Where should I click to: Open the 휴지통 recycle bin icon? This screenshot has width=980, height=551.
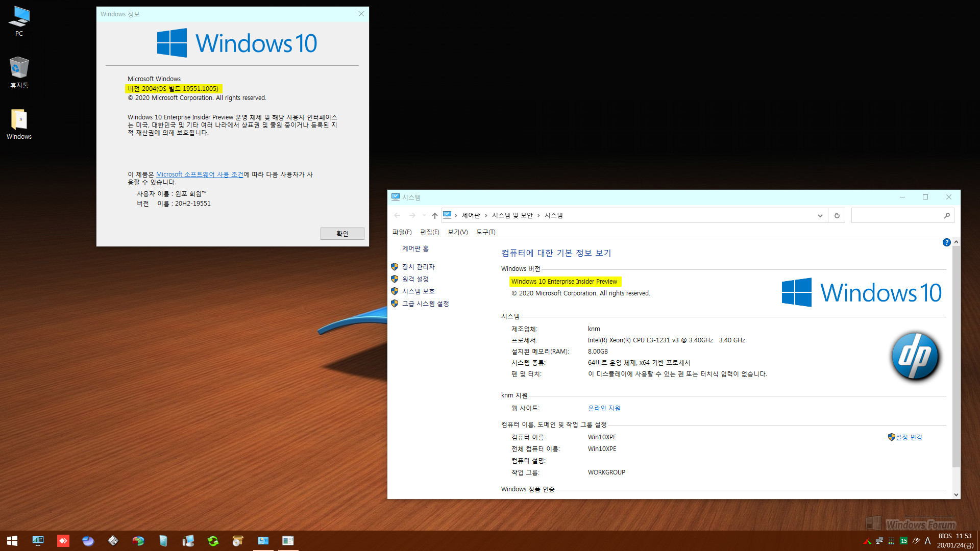click(x=19, y=72)
